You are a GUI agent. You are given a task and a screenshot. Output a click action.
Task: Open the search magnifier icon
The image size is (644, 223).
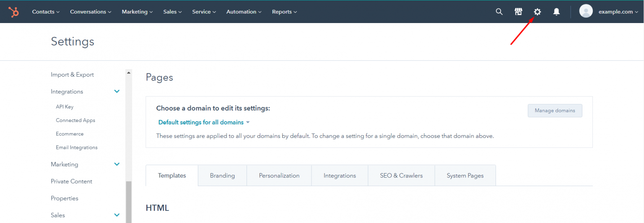click(499, 12)
